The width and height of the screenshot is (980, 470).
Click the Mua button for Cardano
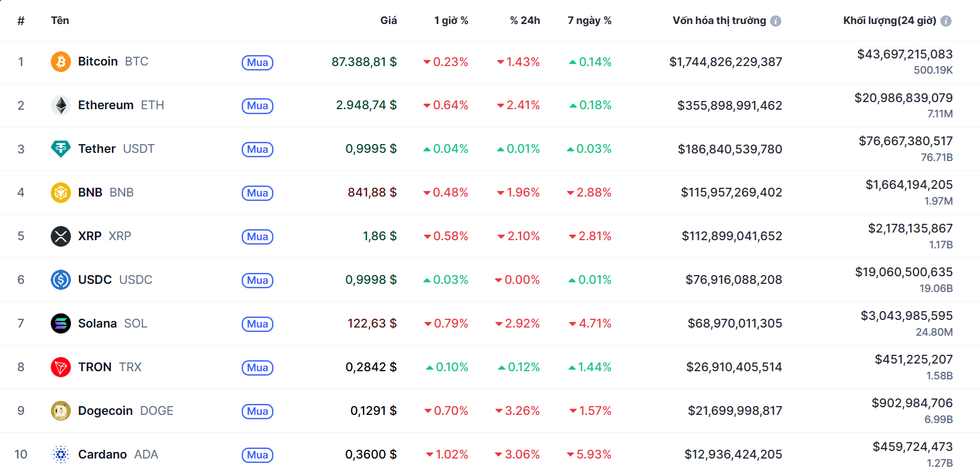(258, 455)
